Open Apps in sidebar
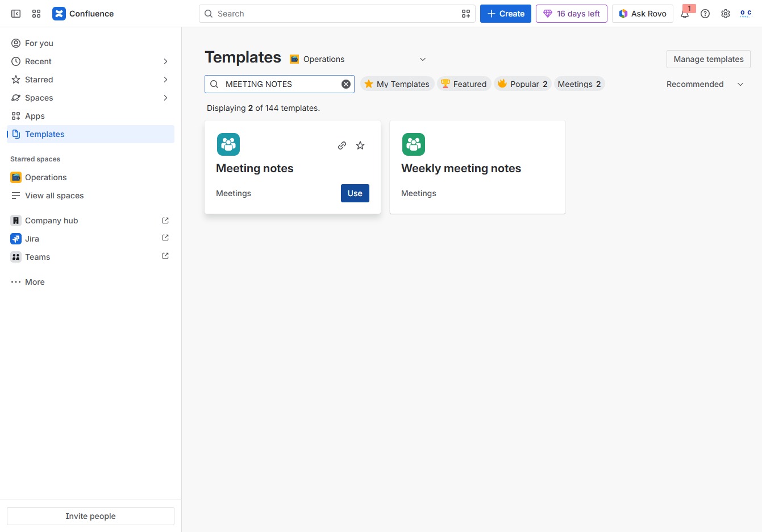This screenshot has width=762, height=532. [x=90, y=116]
